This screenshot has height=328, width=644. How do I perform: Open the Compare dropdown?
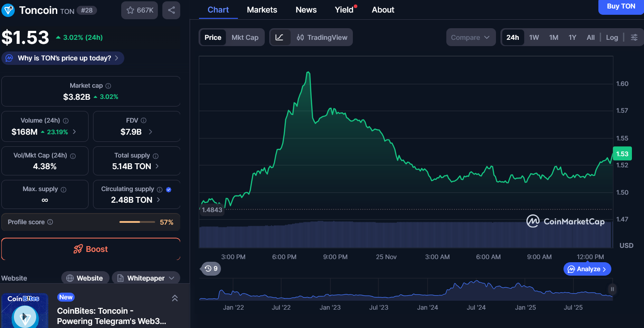pyautogui.click(x=470, y=38)
